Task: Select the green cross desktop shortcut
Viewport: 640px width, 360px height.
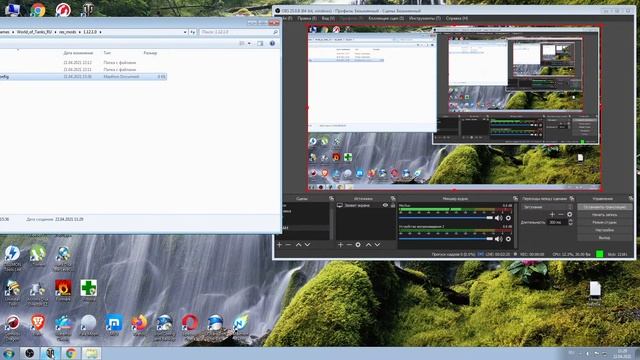Action: tap(89, 290)
